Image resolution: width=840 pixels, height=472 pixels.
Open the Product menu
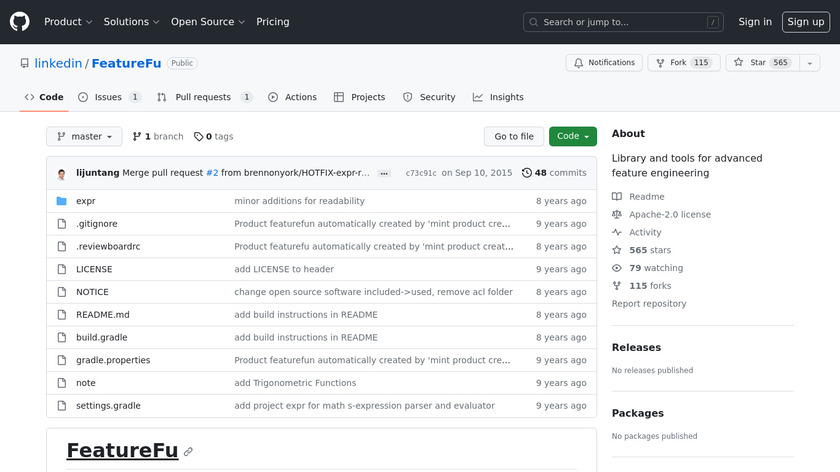pyautogui.click(x=68, y=22)
